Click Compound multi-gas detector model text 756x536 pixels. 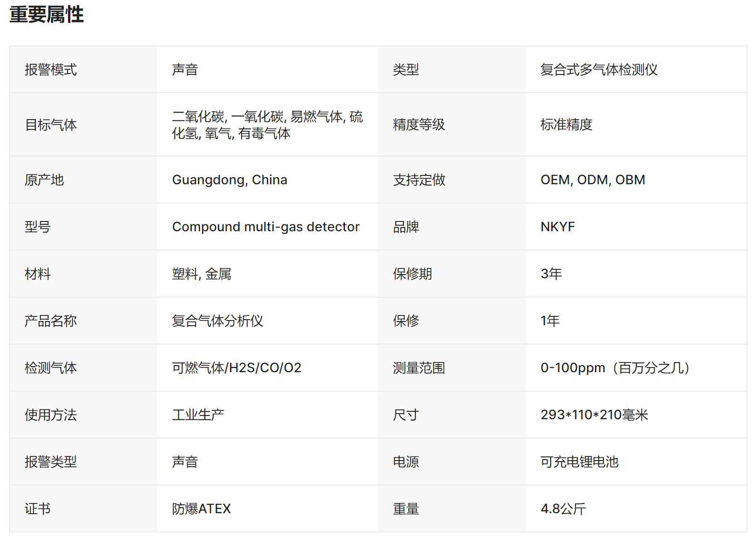point(265,227)
